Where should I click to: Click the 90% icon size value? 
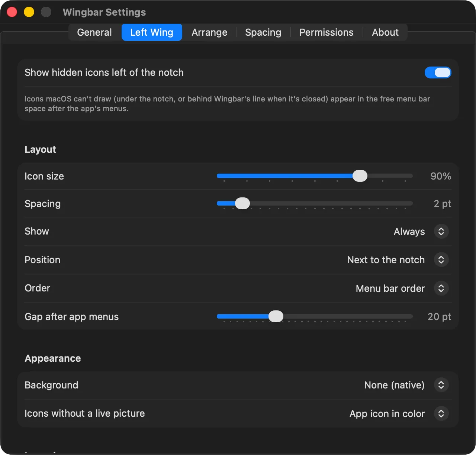(441, 176)
